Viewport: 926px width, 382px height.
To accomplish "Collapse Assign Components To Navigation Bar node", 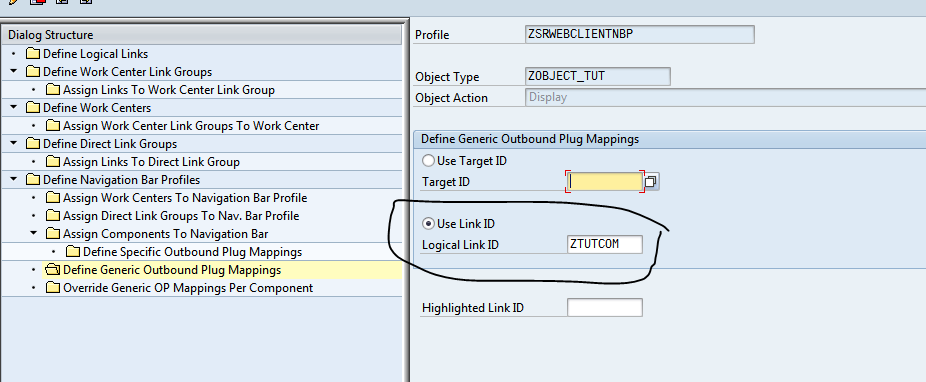I will pyautogui.click(x=34, y=234).
